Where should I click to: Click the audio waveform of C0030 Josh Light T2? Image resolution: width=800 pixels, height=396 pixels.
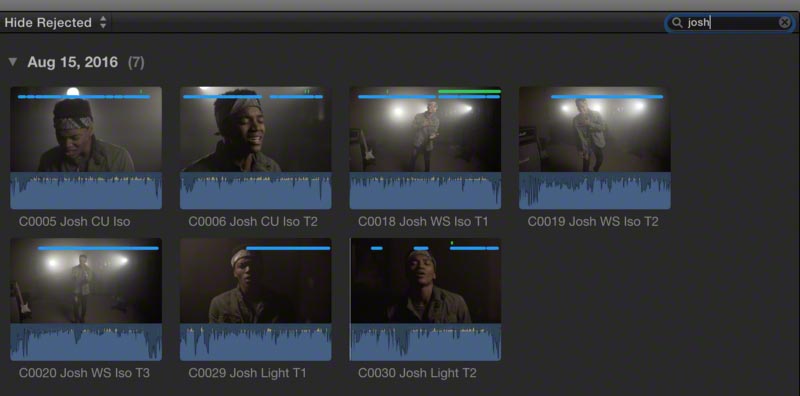[x=425, y=342]
